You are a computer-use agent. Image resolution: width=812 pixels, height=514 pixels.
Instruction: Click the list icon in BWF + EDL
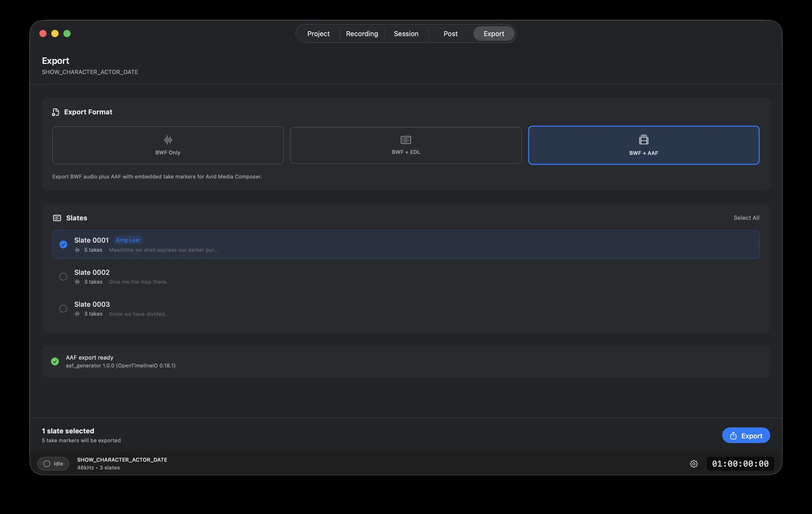click(x=406, y=140)
